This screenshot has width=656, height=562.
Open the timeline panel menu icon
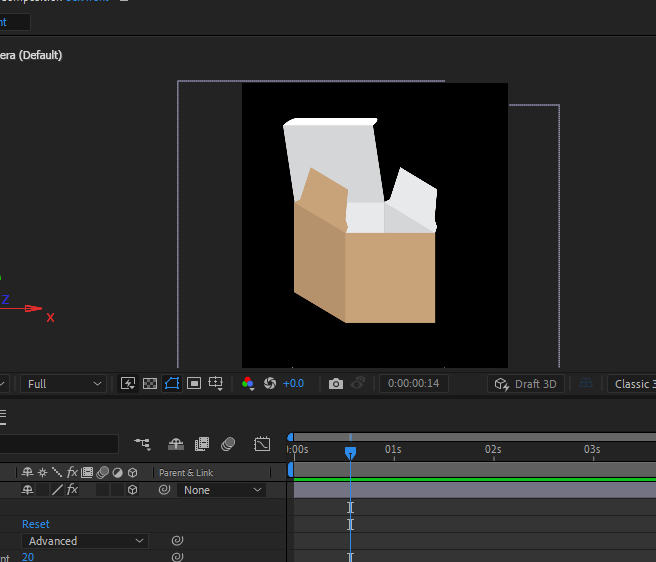(3, 417)
